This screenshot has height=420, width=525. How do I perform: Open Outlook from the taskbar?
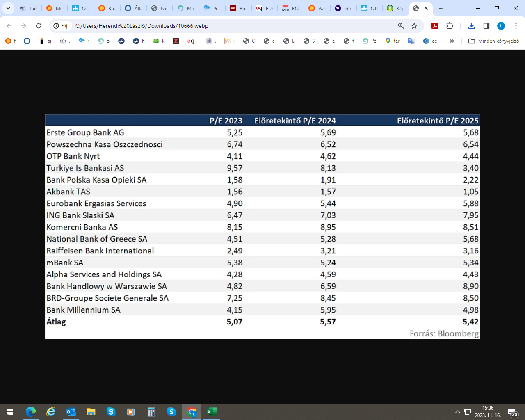[71, 412]
